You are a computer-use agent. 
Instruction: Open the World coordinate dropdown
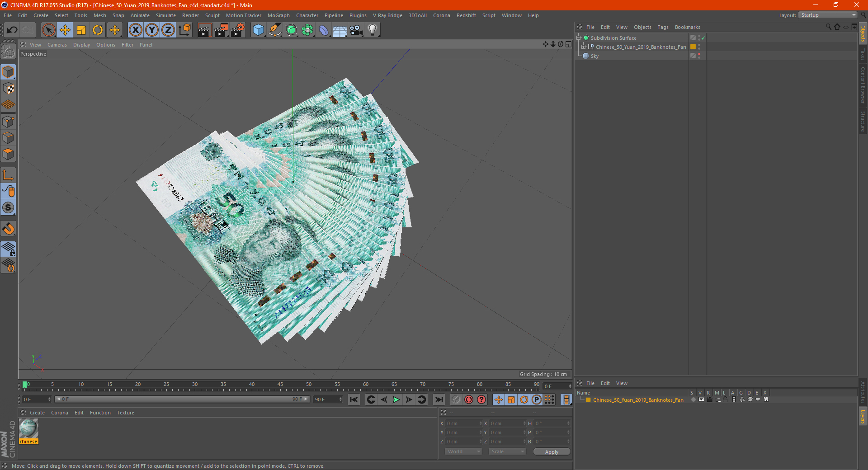(x=463, y=451)
